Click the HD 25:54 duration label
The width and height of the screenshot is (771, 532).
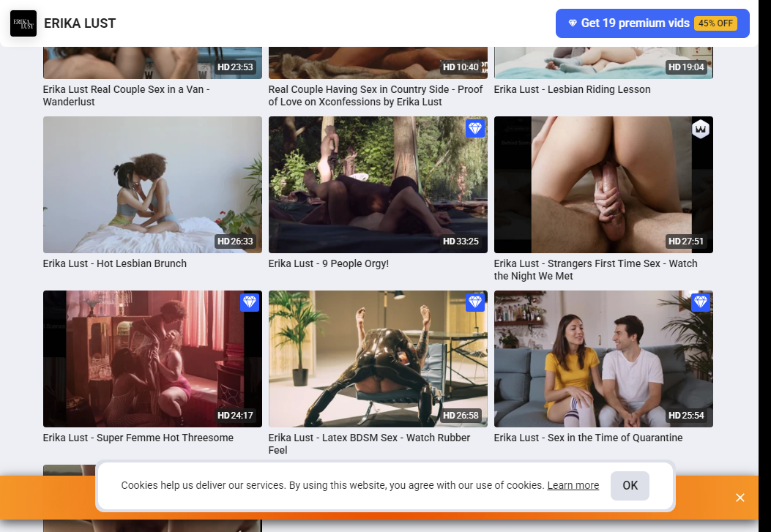(x=686, y=415)
